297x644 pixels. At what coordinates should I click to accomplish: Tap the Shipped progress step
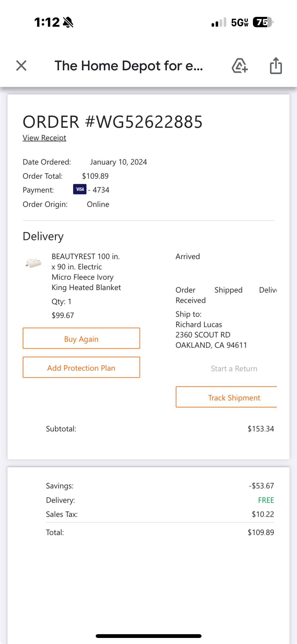coord(228,290)
